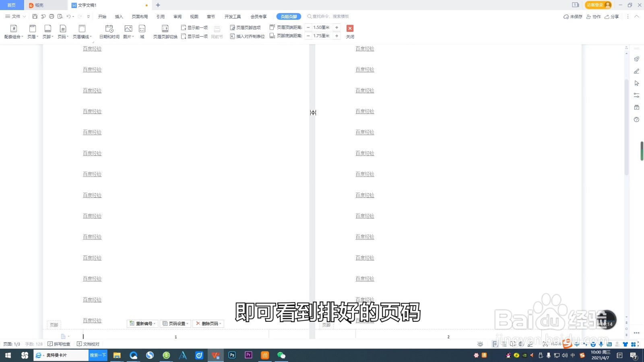Switch to web layout in the status bar

tap(521, 344)
